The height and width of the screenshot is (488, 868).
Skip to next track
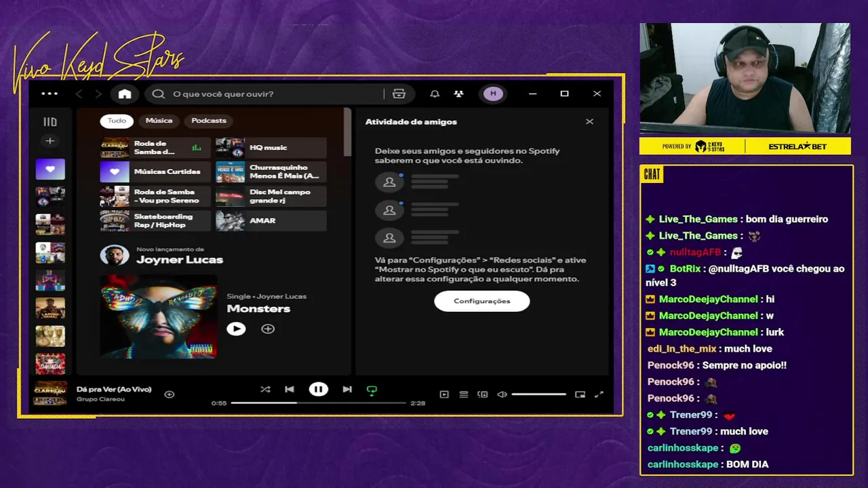pos(347,389)
